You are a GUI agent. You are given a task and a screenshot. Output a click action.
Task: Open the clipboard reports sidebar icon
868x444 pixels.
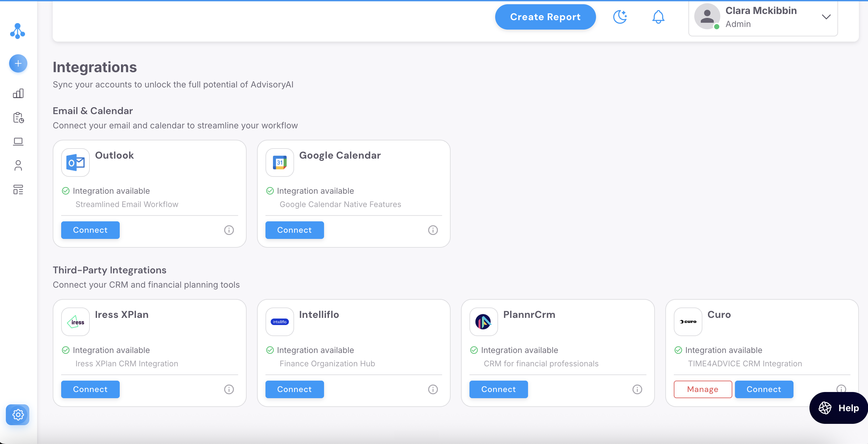(x=18, y=117)
